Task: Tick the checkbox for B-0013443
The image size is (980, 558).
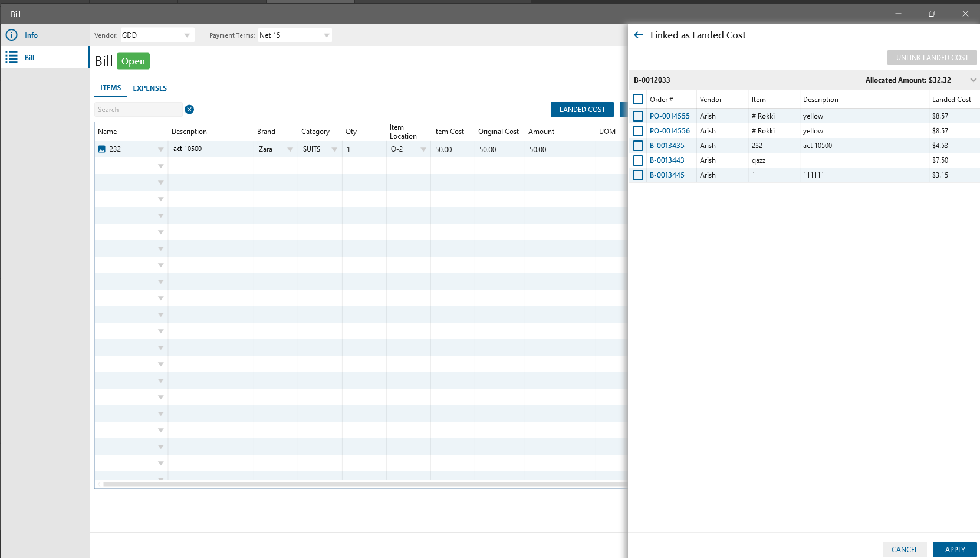Action: point(638,160)
